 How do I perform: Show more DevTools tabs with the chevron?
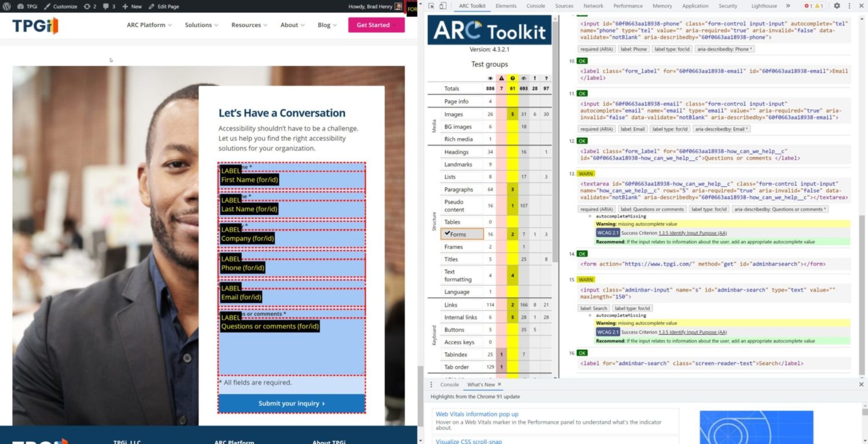788,6
